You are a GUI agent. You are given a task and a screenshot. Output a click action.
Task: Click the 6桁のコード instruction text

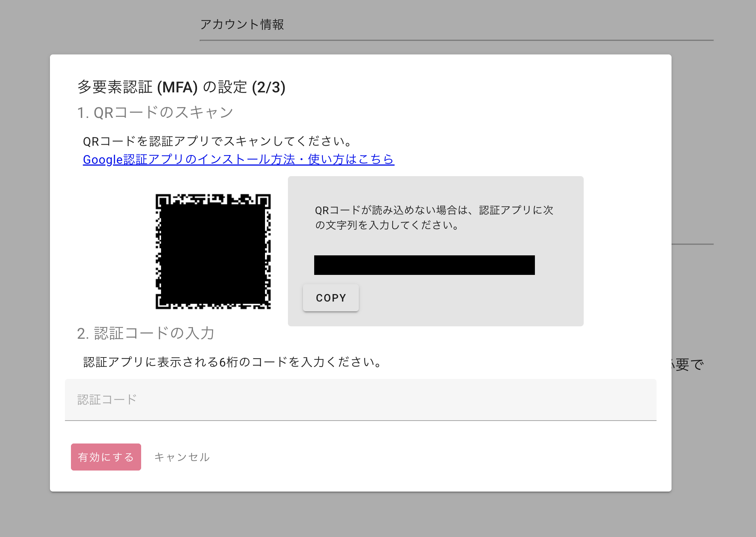[233, 362]
